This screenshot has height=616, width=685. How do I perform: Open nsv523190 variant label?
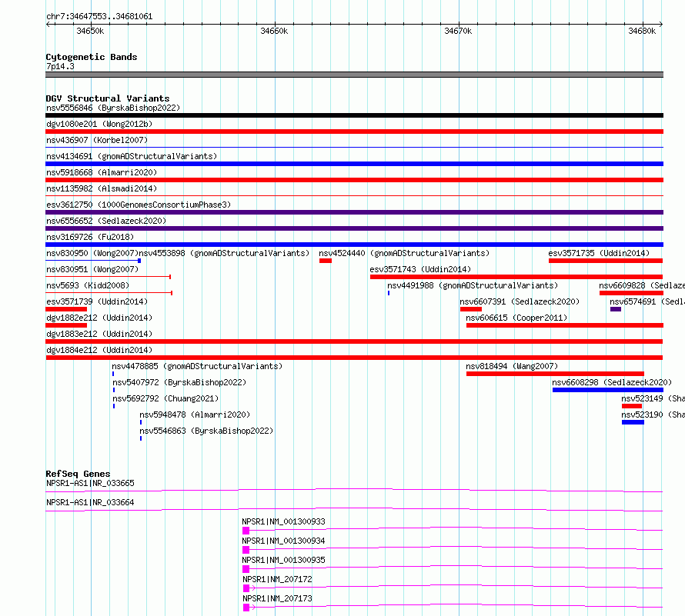(653, 415)
